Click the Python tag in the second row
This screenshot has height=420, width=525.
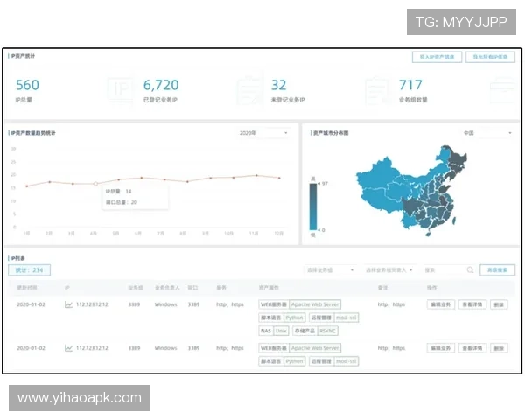click(x=294, y=361)
